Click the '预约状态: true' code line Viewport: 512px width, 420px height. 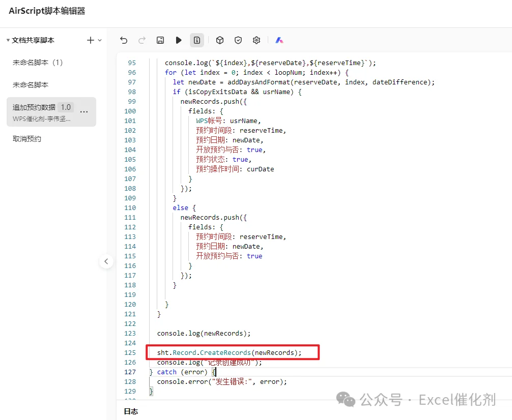tap(223, 159)
